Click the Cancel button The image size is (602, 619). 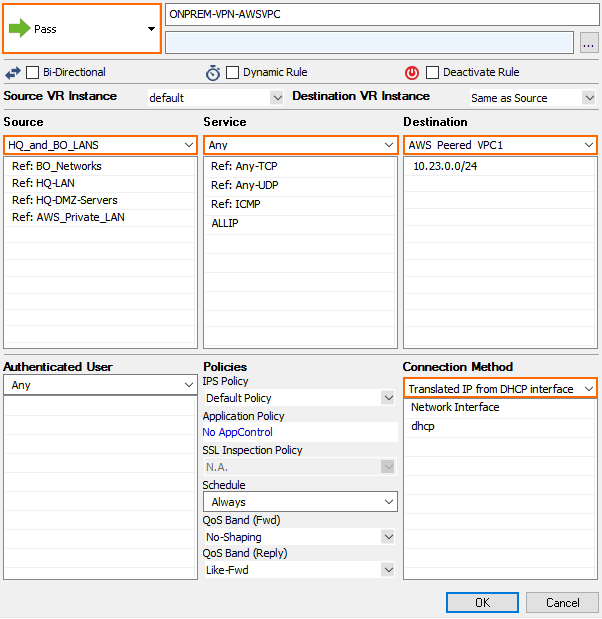(x=563, y=602)
